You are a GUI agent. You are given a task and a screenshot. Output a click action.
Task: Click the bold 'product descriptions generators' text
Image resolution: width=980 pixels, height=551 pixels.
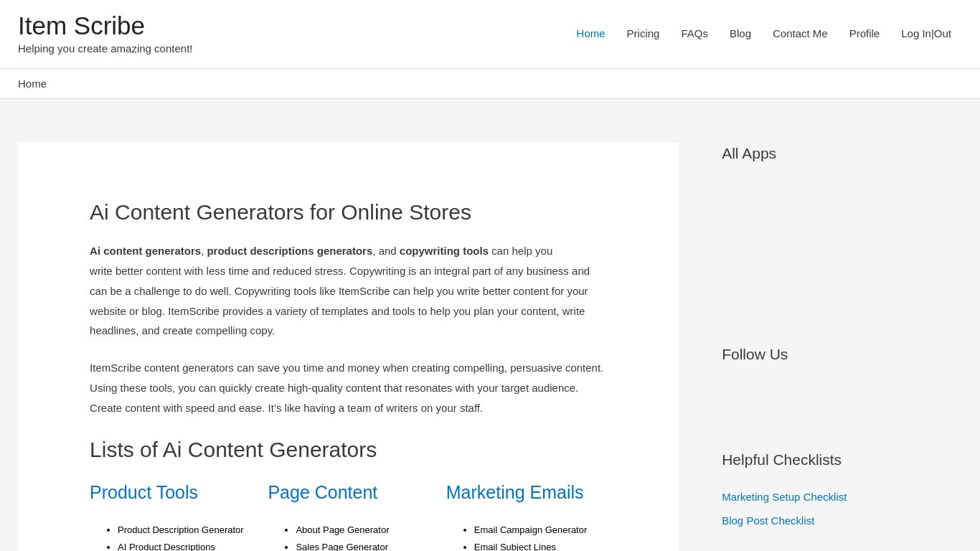[290, 251]
